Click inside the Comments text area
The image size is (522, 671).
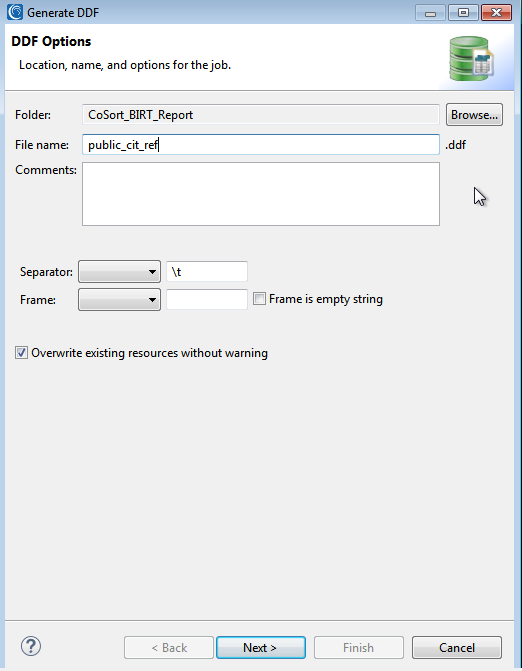tap(261, 194)
